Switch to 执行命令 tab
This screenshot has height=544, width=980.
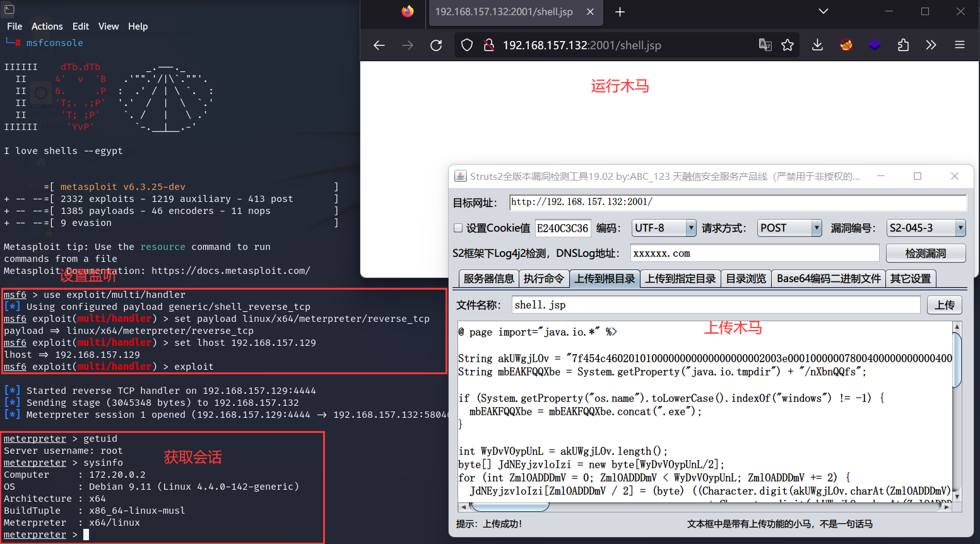click(544, 278)
